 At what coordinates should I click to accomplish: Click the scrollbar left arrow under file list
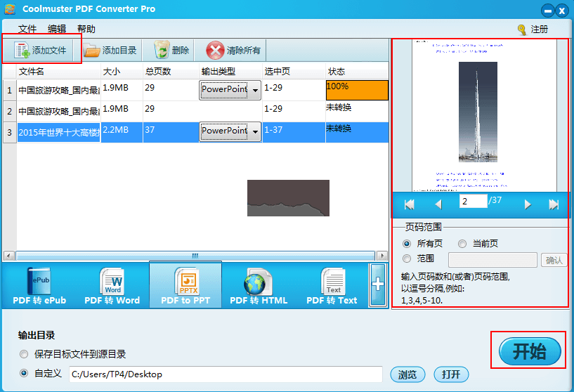(8, 256)
